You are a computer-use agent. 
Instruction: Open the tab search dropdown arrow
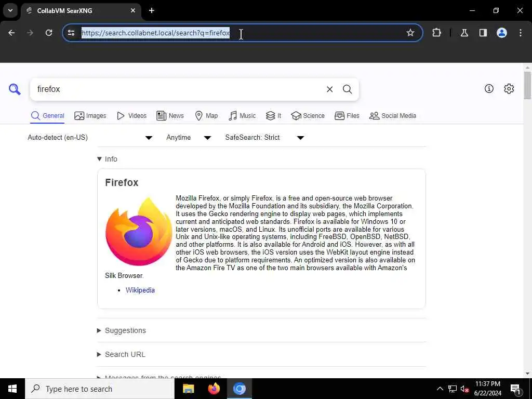tap(10, 10)
